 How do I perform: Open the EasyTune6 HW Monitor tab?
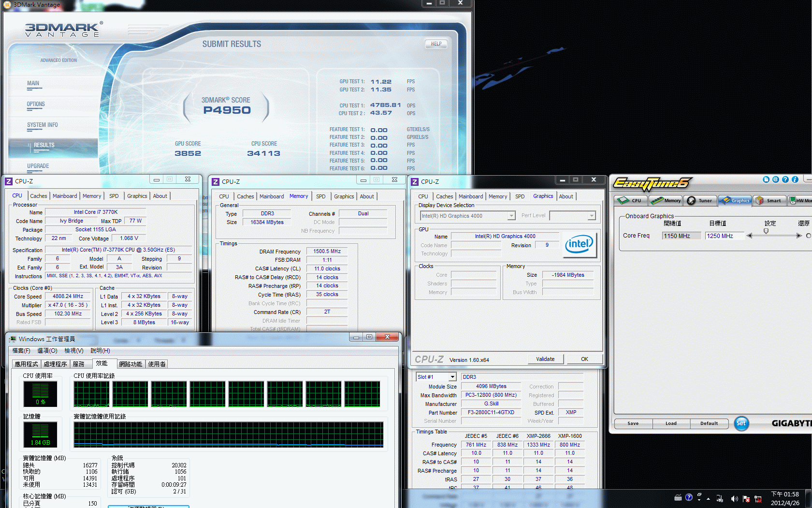[800, 200]
